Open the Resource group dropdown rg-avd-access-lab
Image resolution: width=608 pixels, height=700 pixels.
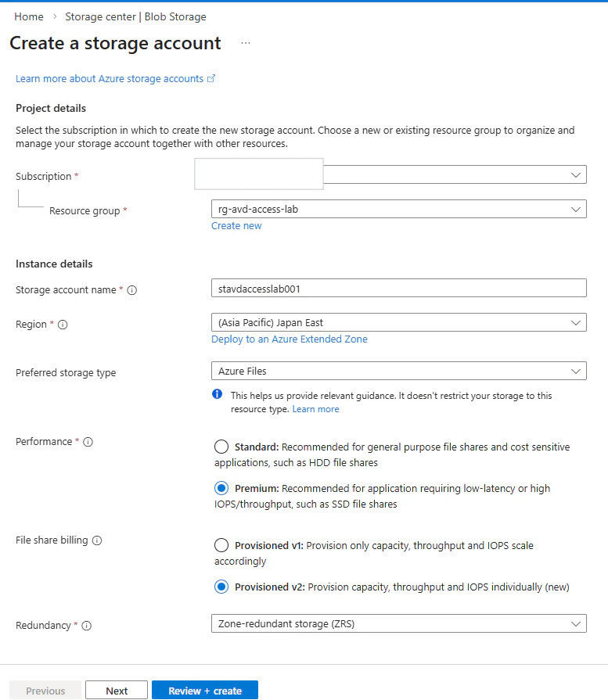pos(399,209)
